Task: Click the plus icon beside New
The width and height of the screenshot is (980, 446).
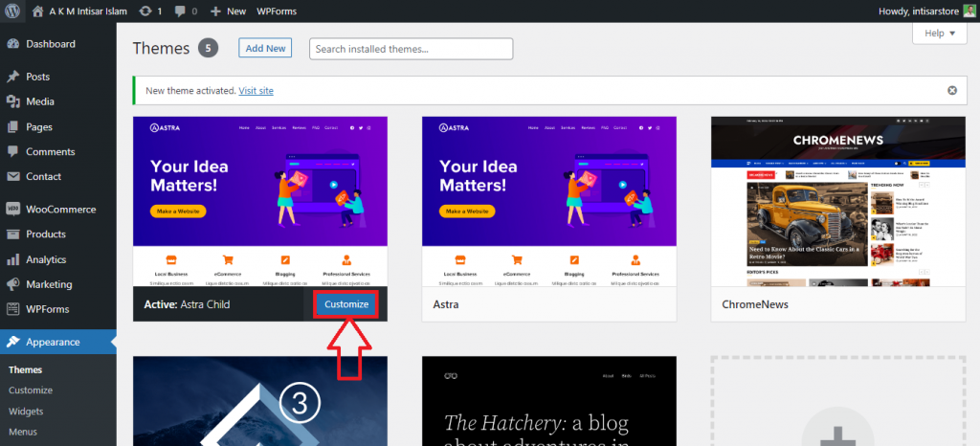Action: tap(215, 11)
